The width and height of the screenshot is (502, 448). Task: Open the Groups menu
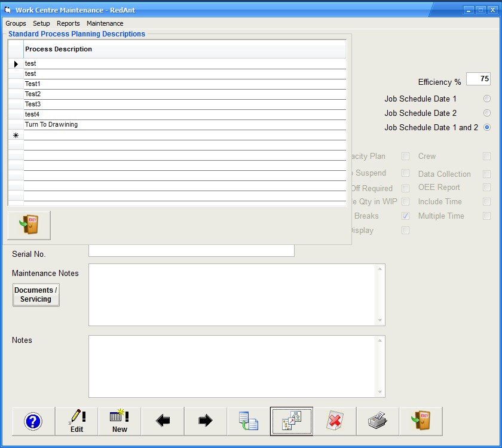coord(16,23)
